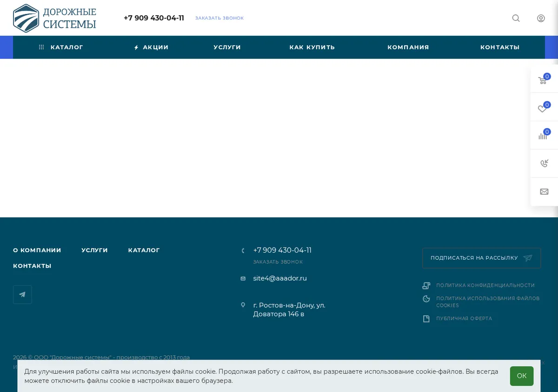The image size is (558, 392).
Task: Open the Telegram icon in footer
Action: pos(22,294)
